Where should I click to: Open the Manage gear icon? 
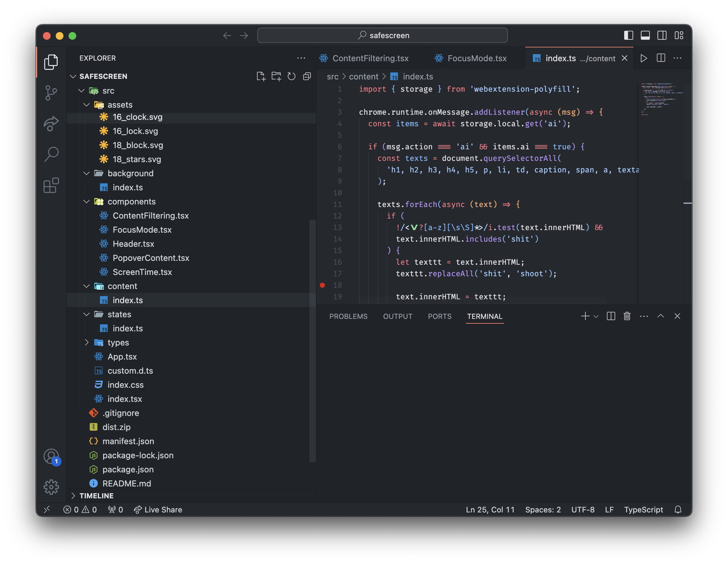tap(51, 487)
